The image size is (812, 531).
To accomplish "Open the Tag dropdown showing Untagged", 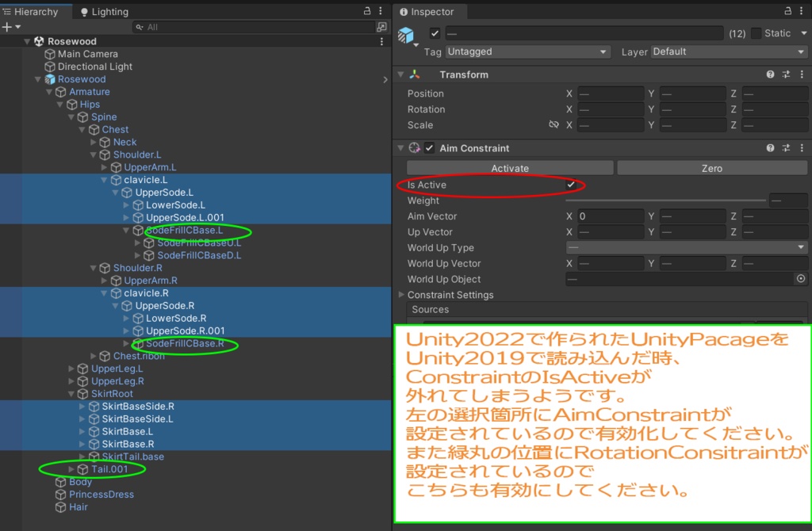I will click(527, 52).
